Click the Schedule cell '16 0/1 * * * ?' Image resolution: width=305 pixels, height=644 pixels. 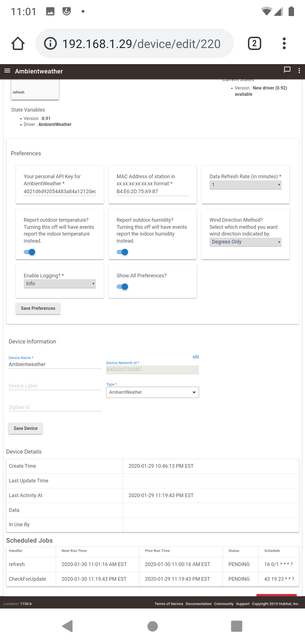[x=278, y=564]
